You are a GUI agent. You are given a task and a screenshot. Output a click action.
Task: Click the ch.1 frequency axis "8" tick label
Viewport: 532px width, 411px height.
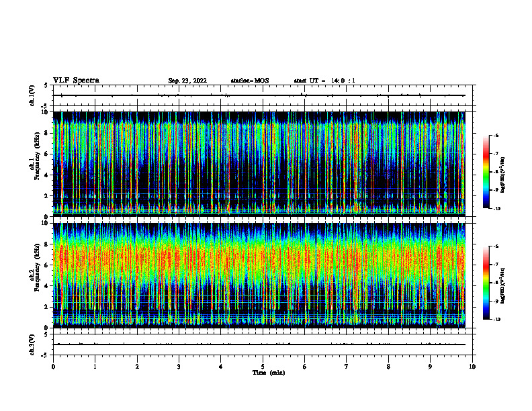(47, 133)
